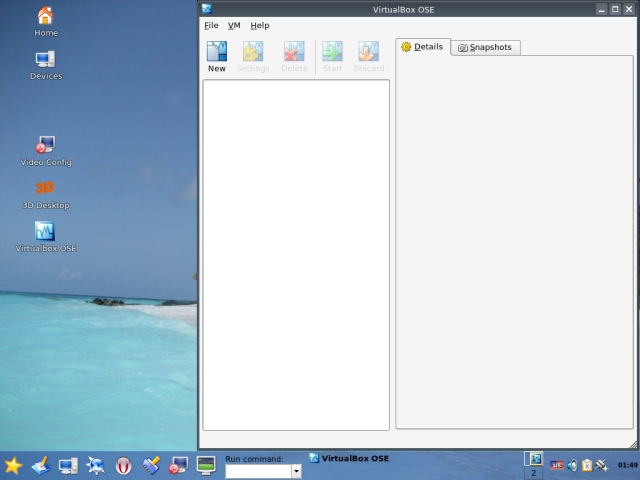Click the network plug tray icon
This screenshot has height=480, width=640.
pyautogui.click(x=602, y=465)
